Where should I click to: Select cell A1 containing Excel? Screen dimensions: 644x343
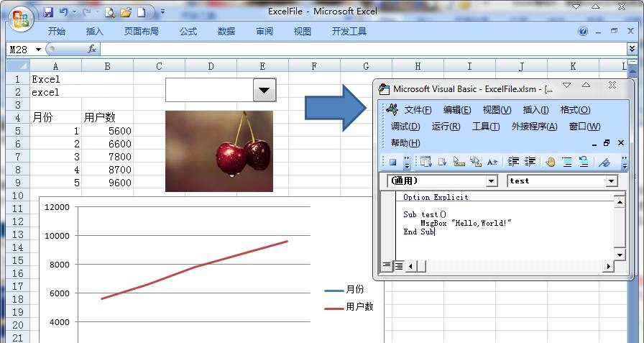(x=55, y=79)
